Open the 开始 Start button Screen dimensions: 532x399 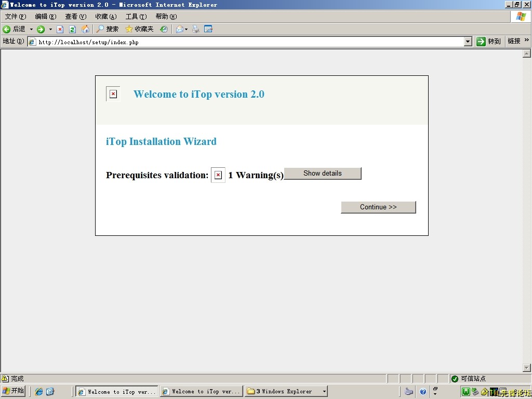click(13, 391)
